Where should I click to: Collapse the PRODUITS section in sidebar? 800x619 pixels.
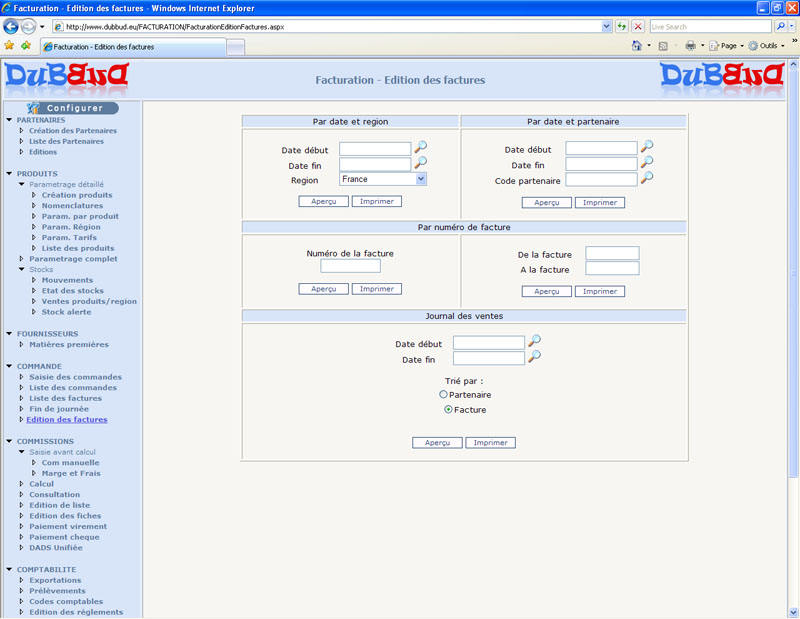pyautogui.click(x=8, y=174)
